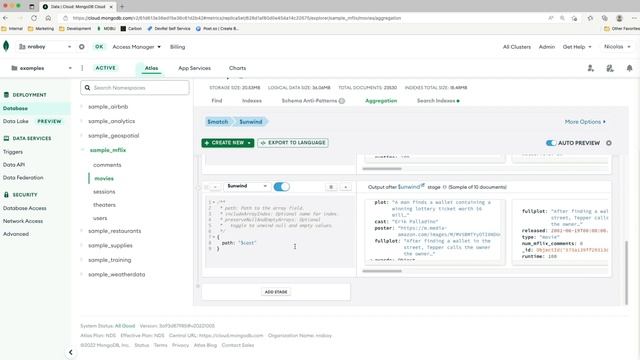This screenshot has width=640, height=360.
Task: Focus the Search Namespaces field
Action: coord(135,88)
